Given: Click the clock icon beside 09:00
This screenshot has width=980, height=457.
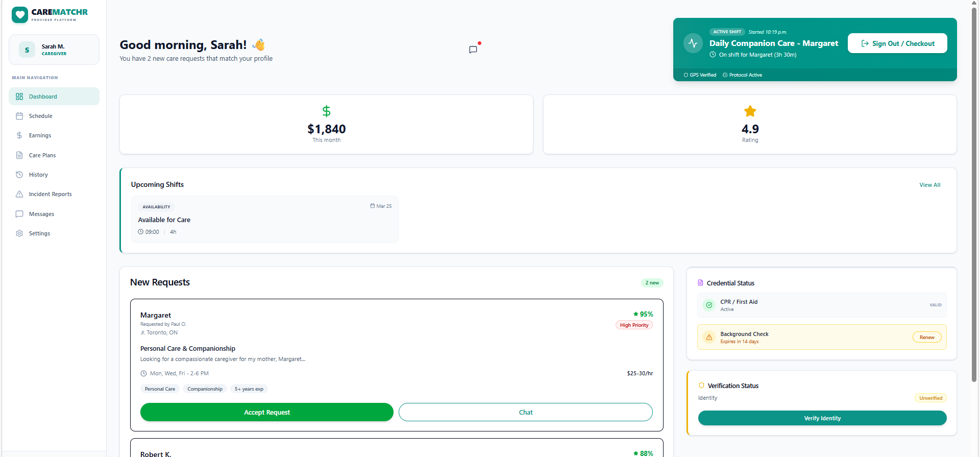Looking at the screenshot, I should coord(141,232).
